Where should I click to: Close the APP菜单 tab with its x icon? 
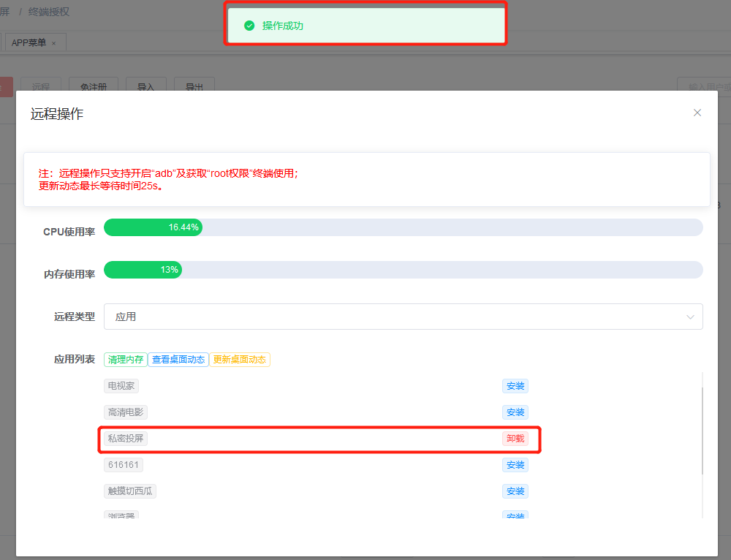click(x=53, y=43)
